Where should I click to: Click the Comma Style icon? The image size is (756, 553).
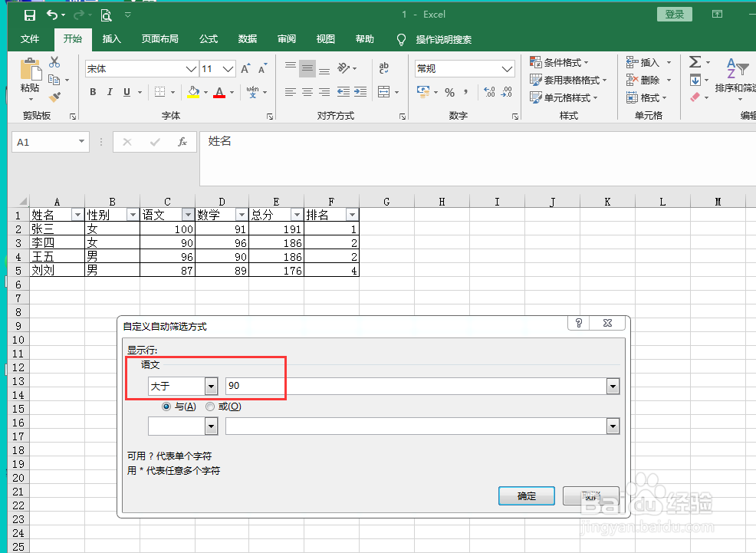pos(465,91)
